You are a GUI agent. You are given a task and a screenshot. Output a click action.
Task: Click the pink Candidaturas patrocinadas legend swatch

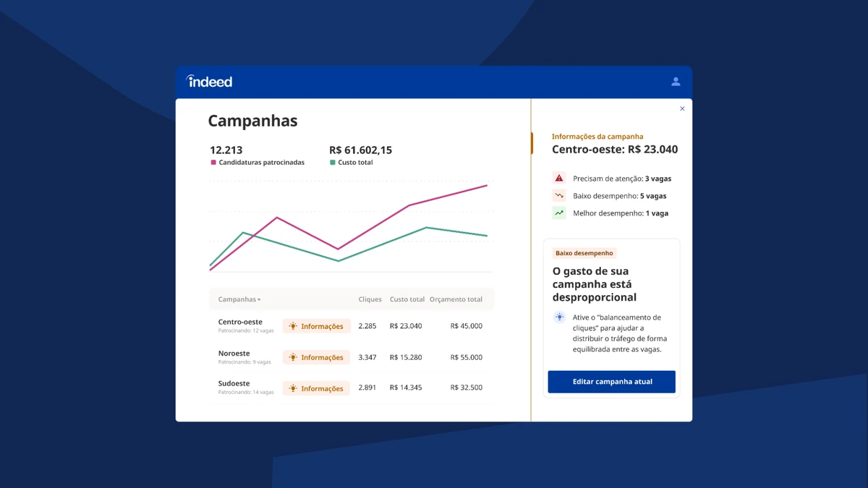point(213,163)
